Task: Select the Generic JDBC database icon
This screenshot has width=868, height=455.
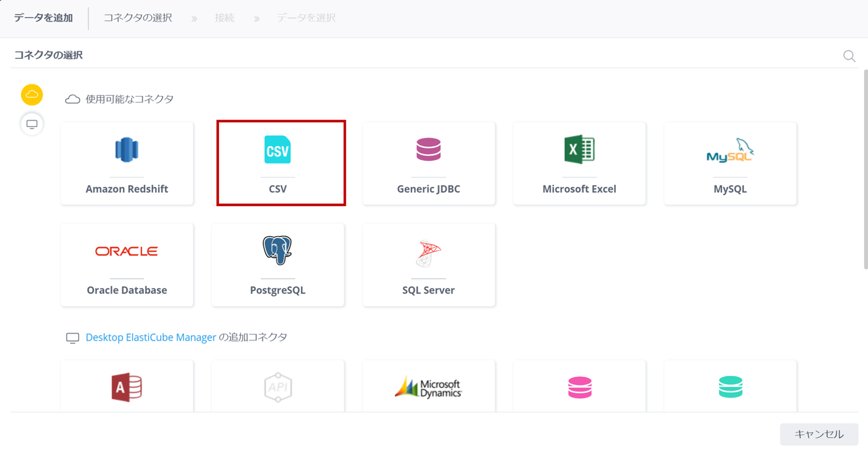Action: coord(429,149)
